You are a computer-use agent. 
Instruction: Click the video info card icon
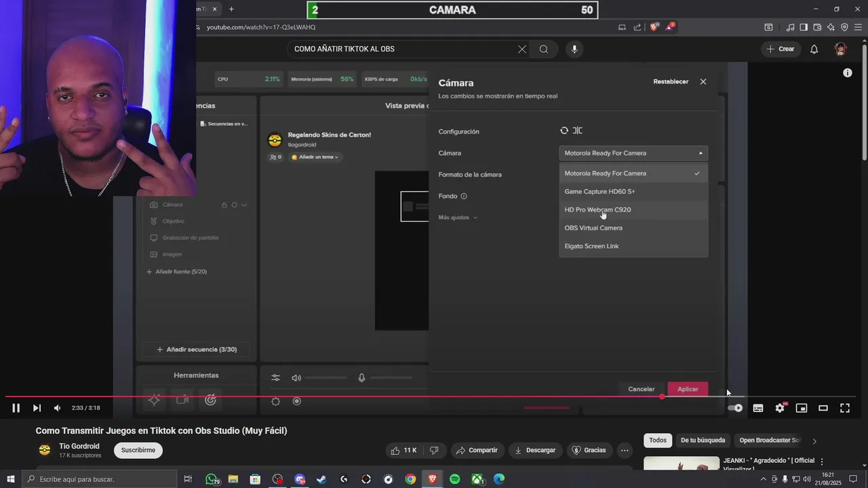(x=848, y=73)
